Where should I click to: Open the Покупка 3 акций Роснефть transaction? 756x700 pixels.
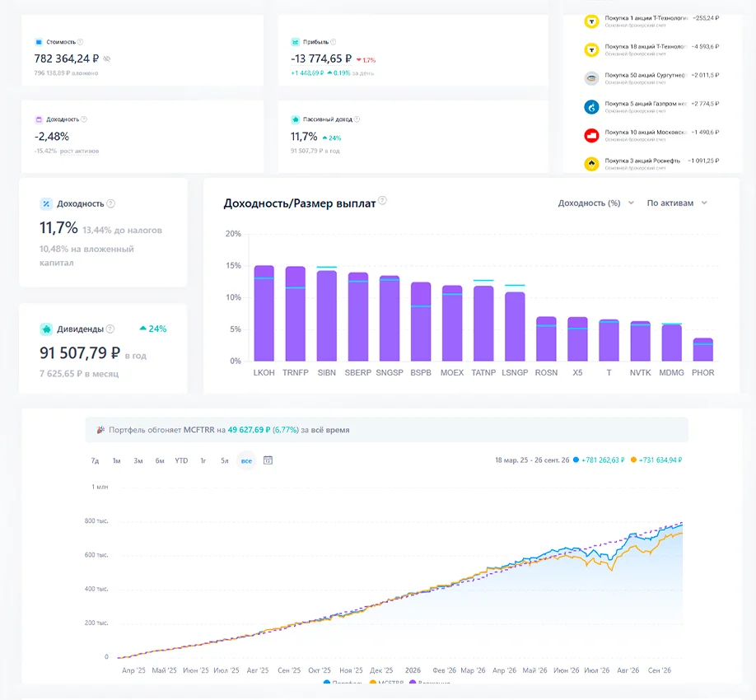[x=651, y=164]
